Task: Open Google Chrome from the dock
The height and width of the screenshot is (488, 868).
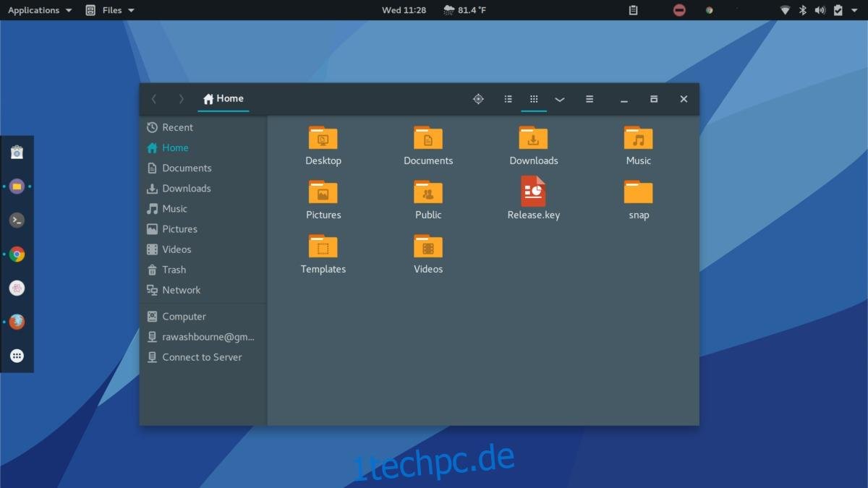Action: (17, 254)
